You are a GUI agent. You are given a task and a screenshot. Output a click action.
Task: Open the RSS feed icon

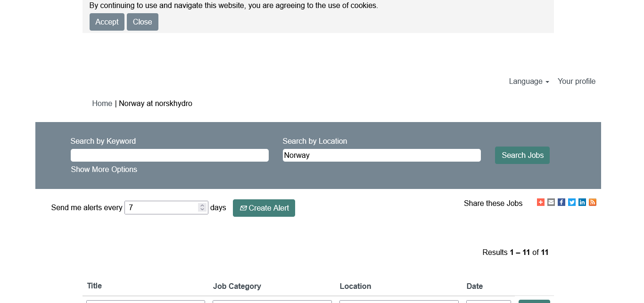coord(593,202)
